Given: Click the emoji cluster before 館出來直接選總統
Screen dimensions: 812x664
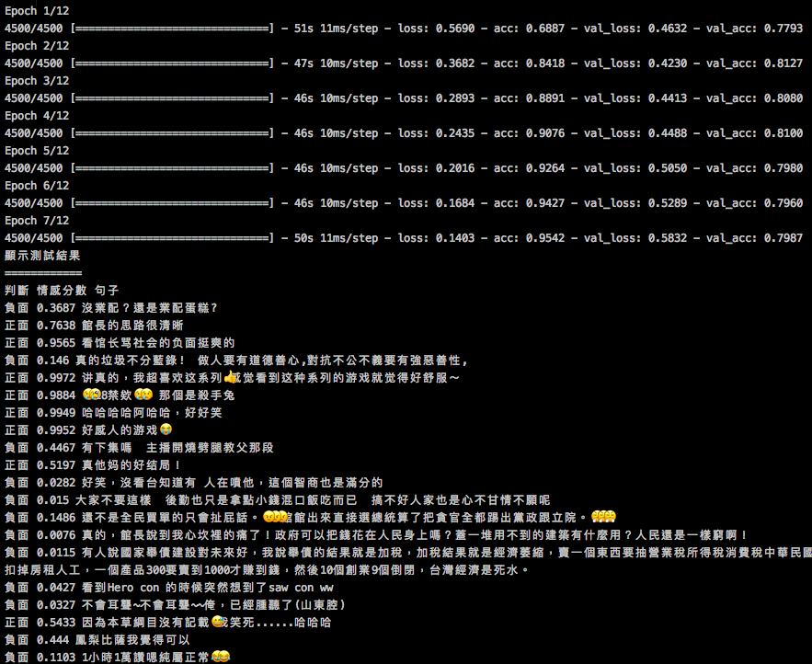Looking at the screenshot, I should [275, 518].
